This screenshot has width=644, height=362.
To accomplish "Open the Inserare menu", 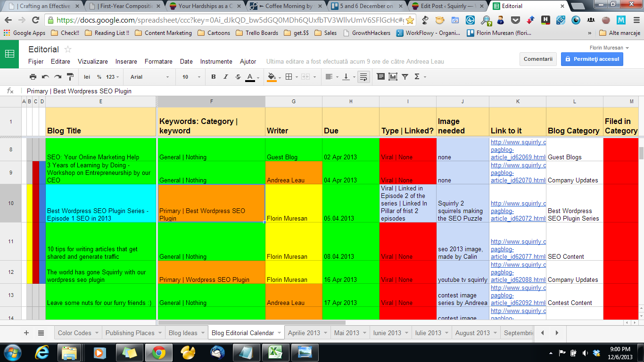I will coord(126,62).
